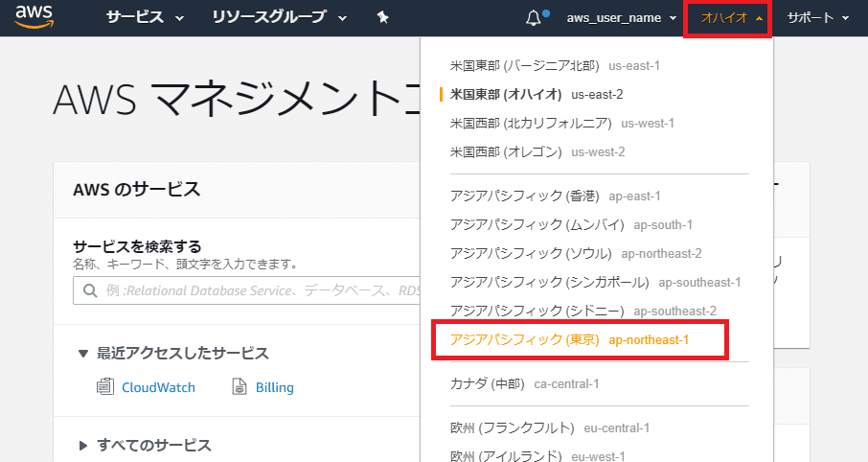Click the pin shortcut icon in navbar
The image size is (868, 462).
[x=382, y=17]
